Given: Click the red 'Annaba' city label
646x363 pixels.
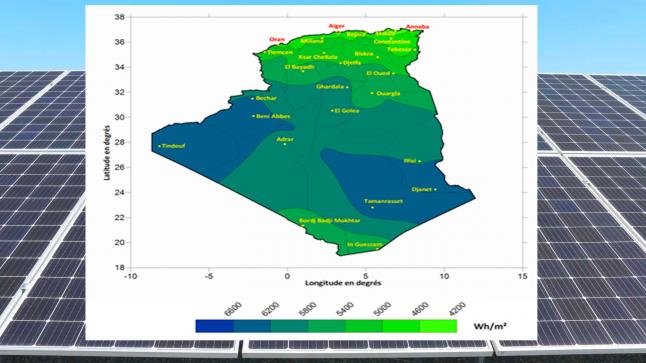Looking at the screenshot, I should pyautogui.click(x=417, y=27).
